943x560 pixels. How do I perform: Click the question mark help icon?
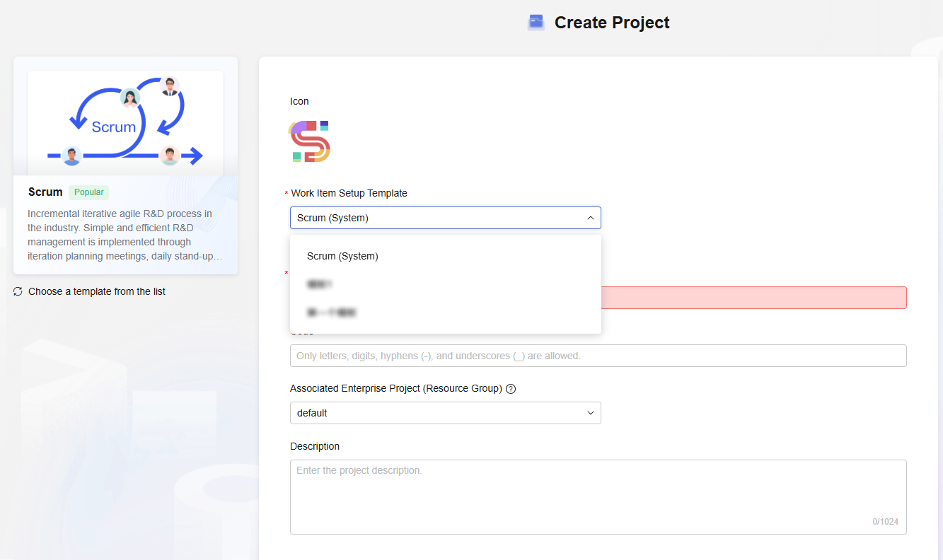pyautogui.click(x=511, y=389)
